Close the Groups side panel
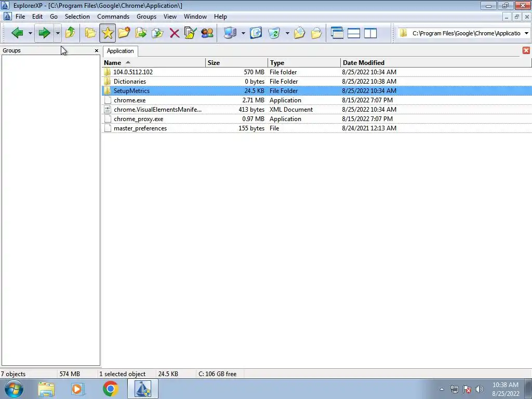The height and width of the screenshot is (399, 532). coord(96,50)
